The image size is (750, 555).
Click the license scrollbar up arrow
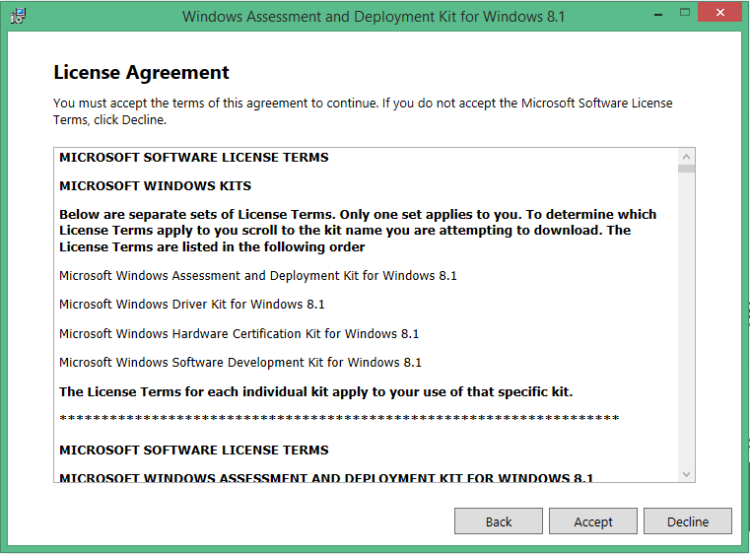point(686,158)
